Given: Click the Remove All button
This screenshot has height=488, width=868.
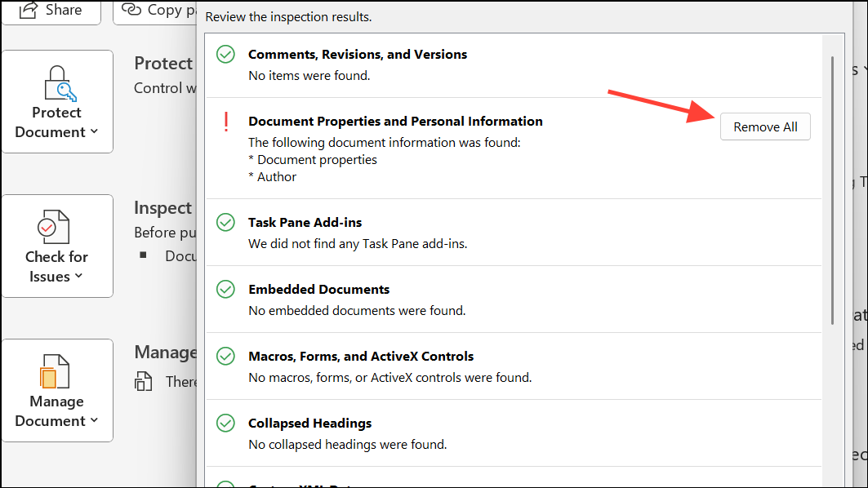Looking at the screenshot, I should pyautogui.click(x=765, y=126).
